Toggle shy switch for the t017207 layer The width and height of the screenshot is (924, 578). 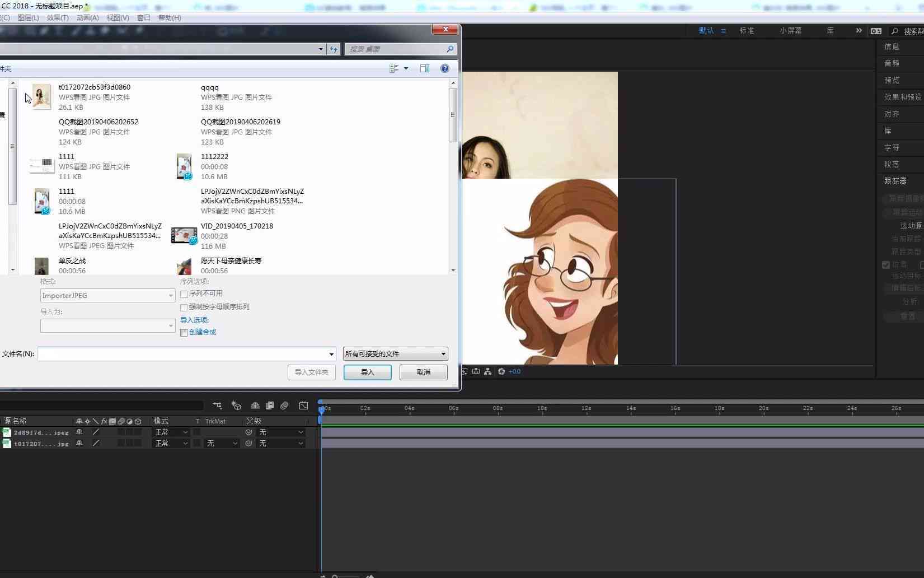[x=79, y=444]
